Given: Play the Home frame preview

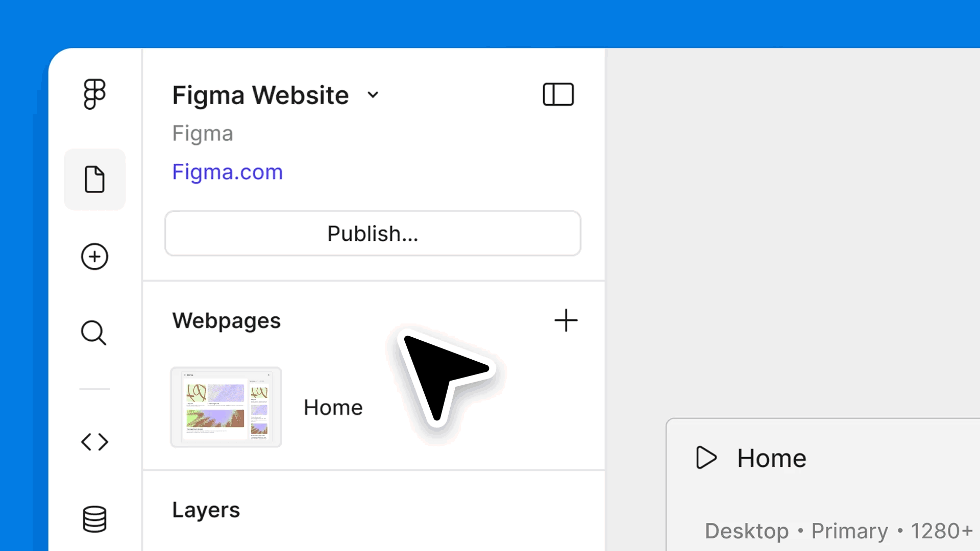Looking at the screenshot, I should tap(706, 458).
